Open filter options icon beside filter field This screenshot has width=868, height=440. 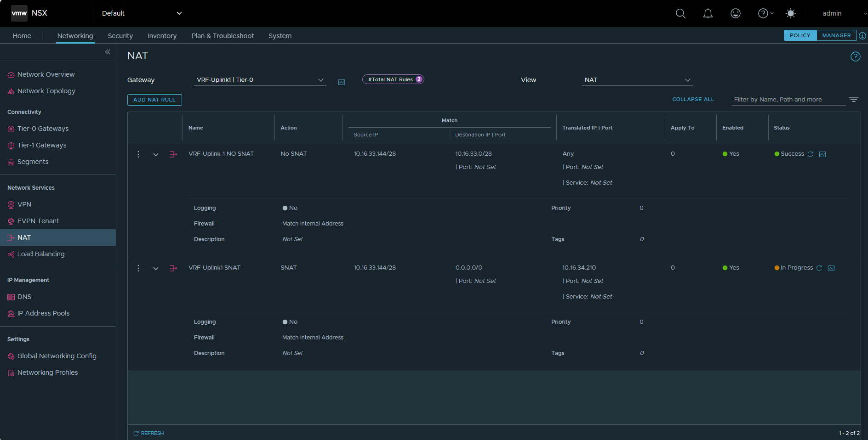click(854, 100)
